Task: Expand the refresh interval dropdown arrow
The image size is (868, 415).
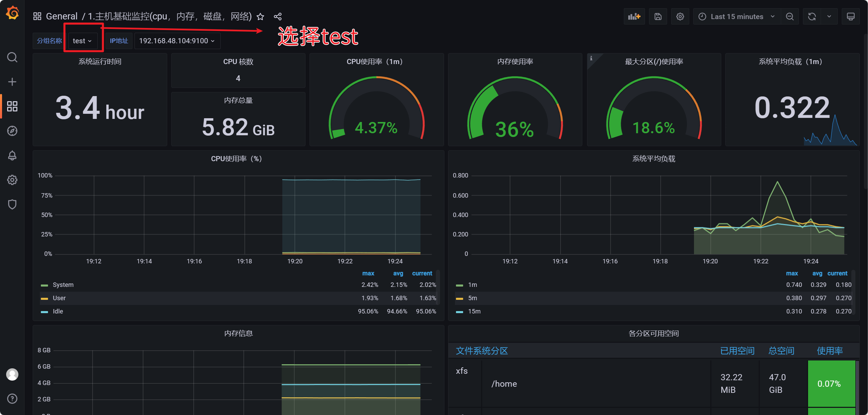Action: (x=829, y=17)
